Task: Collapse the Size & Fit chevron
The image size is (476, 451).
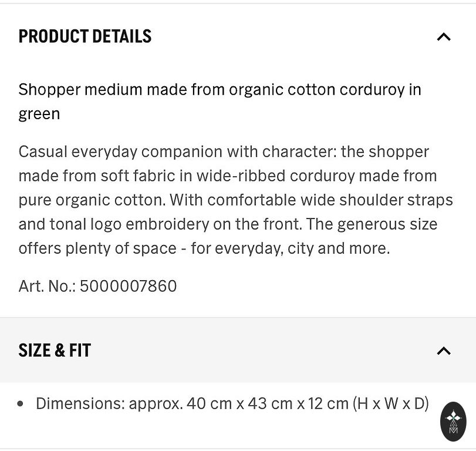Action: click(x=444, y=351)
